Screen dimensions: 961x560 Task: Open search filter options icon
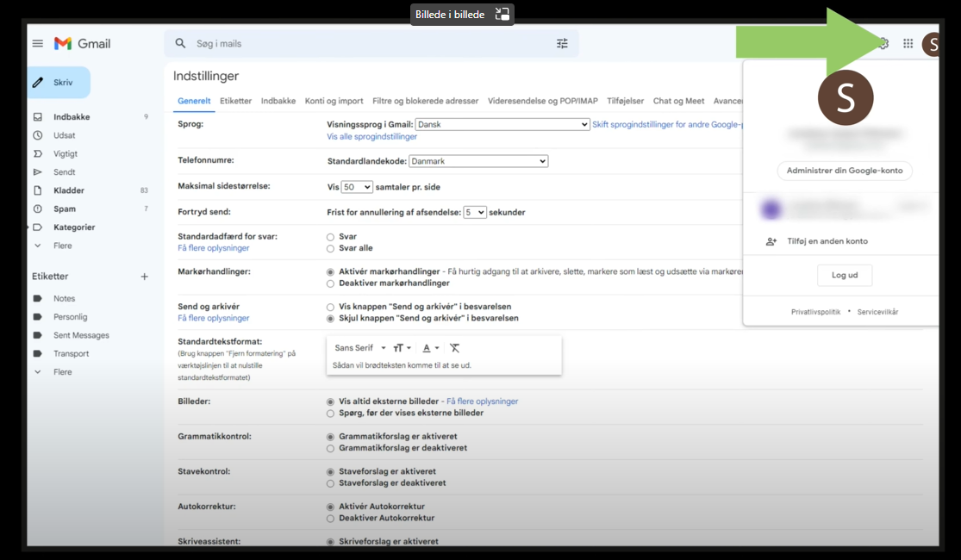click(562, 43)
